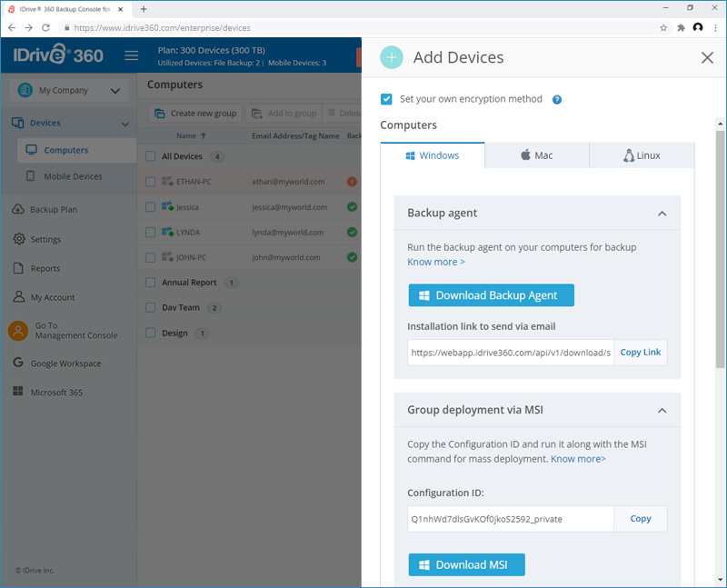Open Settings via the gear icon

click(19, 239)
